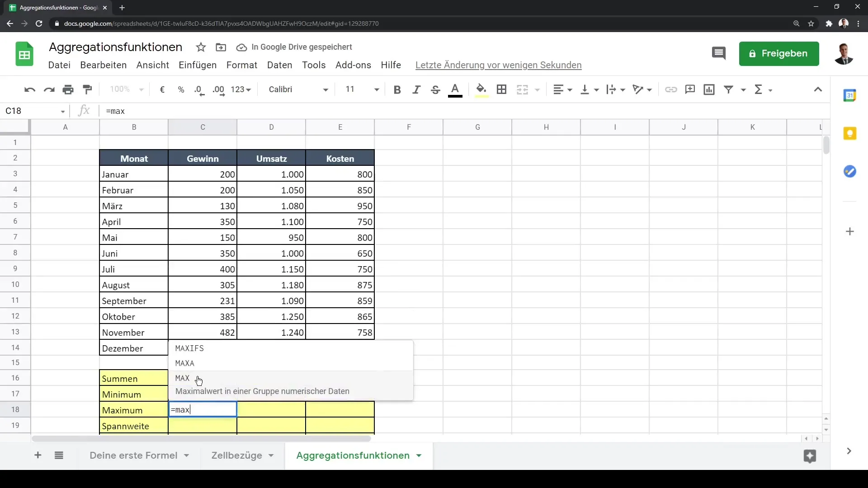Go to Google Sheets home logo
The width and height of the screenshot is (868, 488).
tap(24, 54)
